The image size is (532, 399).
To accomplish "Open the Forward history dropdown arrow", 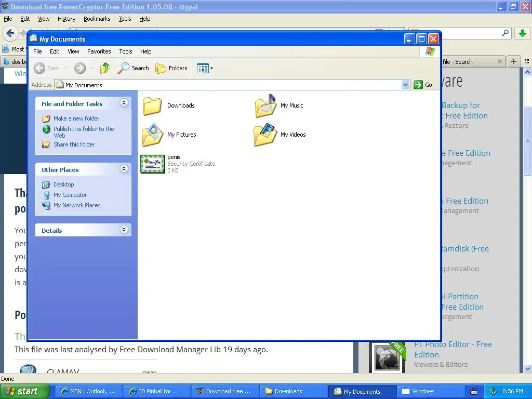I will [x=92, y=68].
